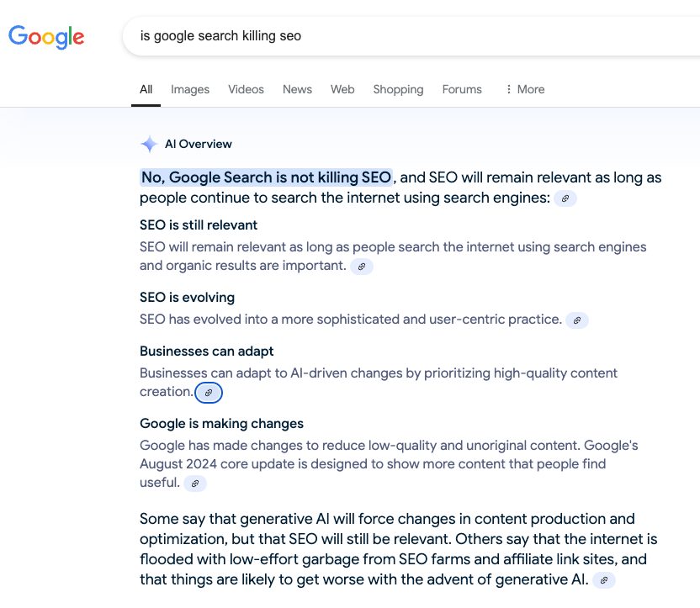Open source link under "Google is making changes"
This screenshot has height=608, width=700.
[x=195, y=483]
